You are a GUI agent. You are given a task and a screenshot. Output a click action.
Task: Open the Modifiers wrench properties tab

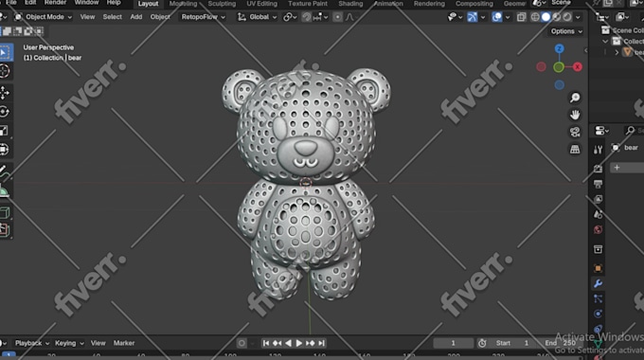pyautogui.click(x=598, y=283)
